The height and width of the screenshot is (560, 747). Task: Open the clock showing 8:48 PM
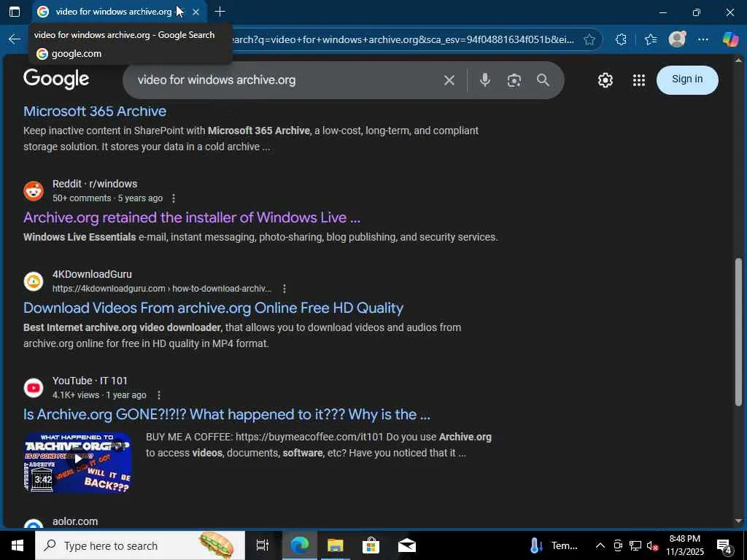pos(685,545)
